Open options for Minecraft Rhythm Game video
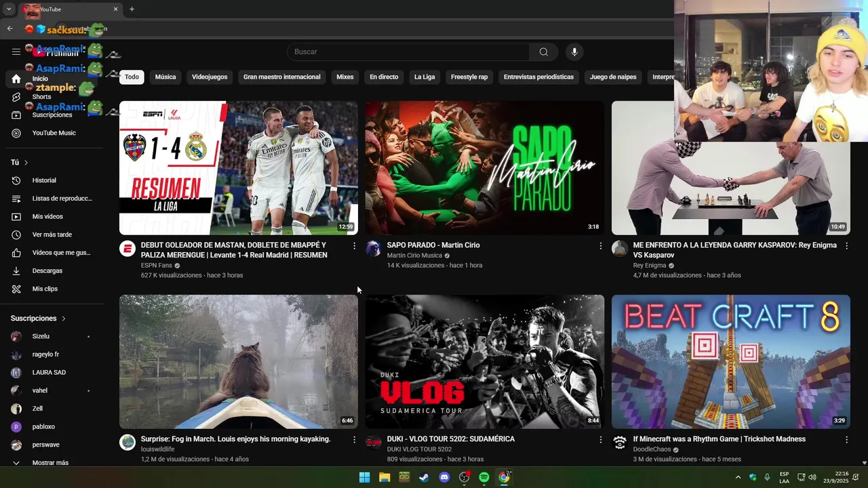868x488 pixels. click(x=846, y=440)
